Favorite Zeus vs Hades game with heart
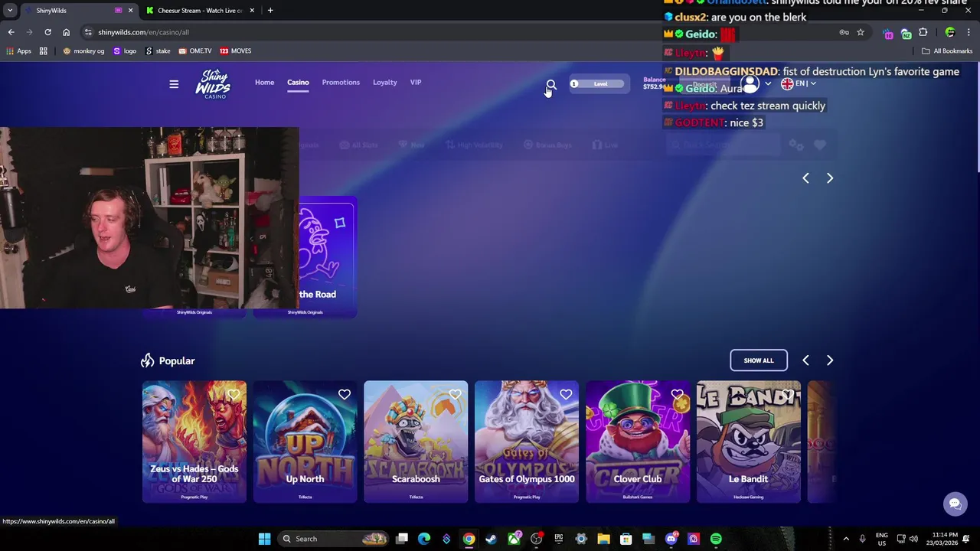Viewport: 980px width, 551px height. 234,394
